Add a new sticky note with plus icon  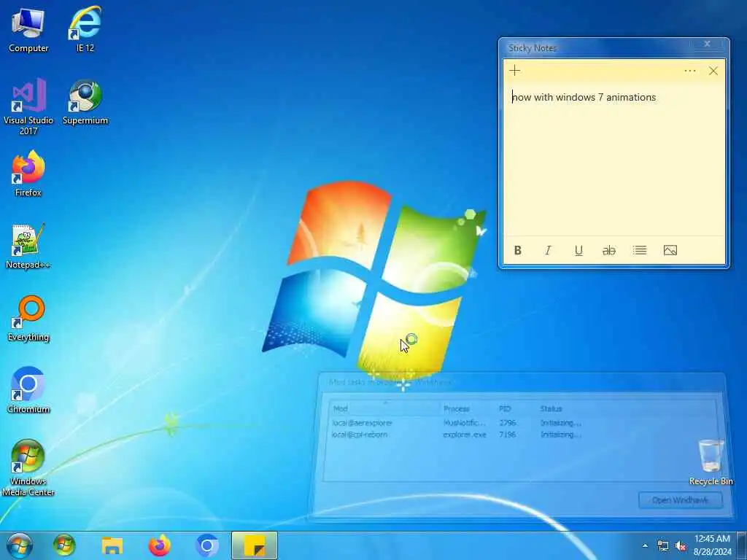pyautogui.click(x=514, y=71)
